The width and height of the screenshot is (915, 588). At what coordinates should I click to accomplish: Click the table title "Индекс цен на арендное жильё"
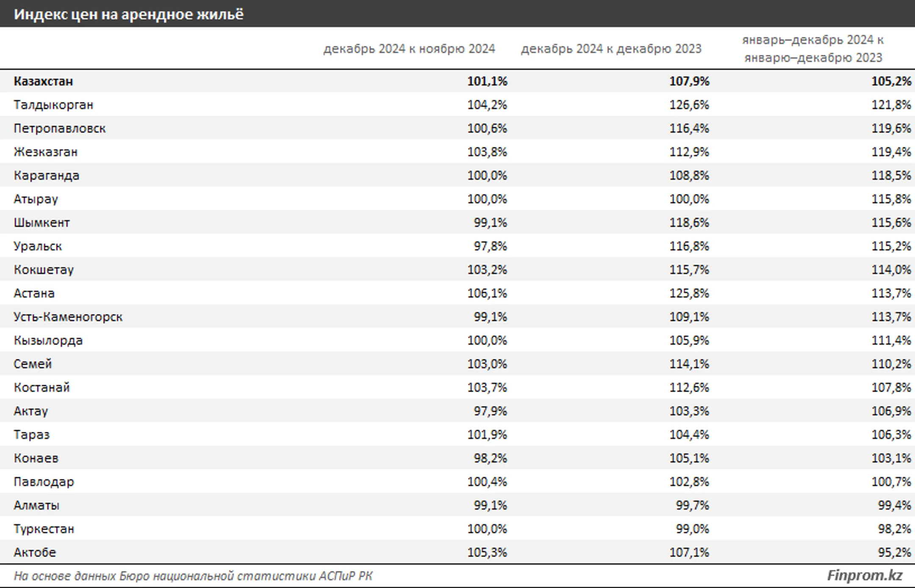tap(129, 14)
